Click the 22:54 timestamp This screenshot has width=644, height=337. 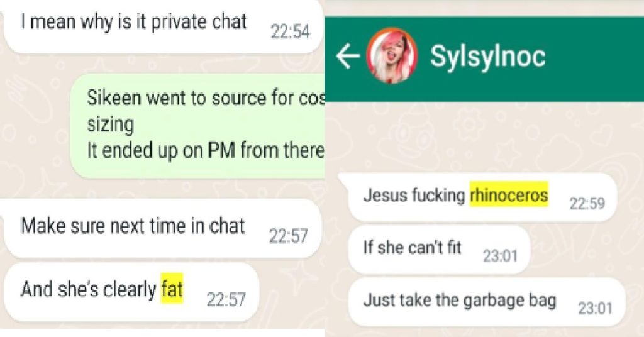tap(290, 31)
